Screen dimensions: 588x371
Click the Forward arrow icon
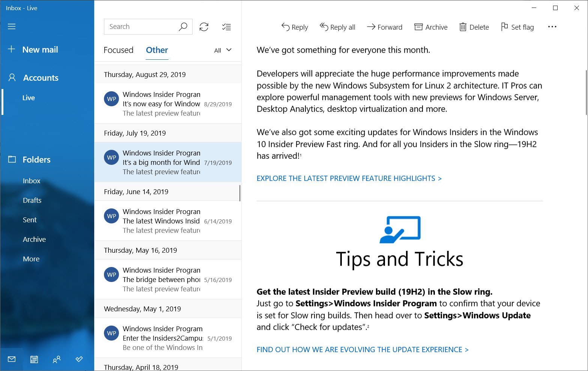tap(371, 27)
